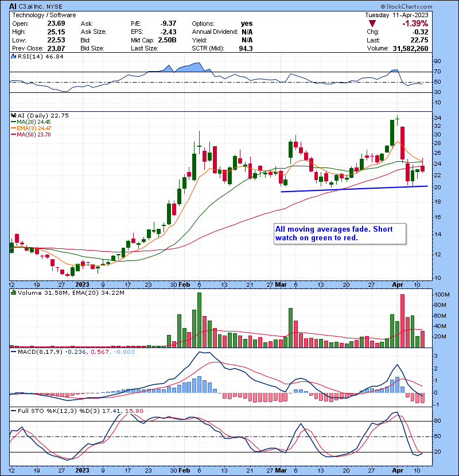Click the Last value 22.75 in header
The image size is (459, 476).
(419, 40)
